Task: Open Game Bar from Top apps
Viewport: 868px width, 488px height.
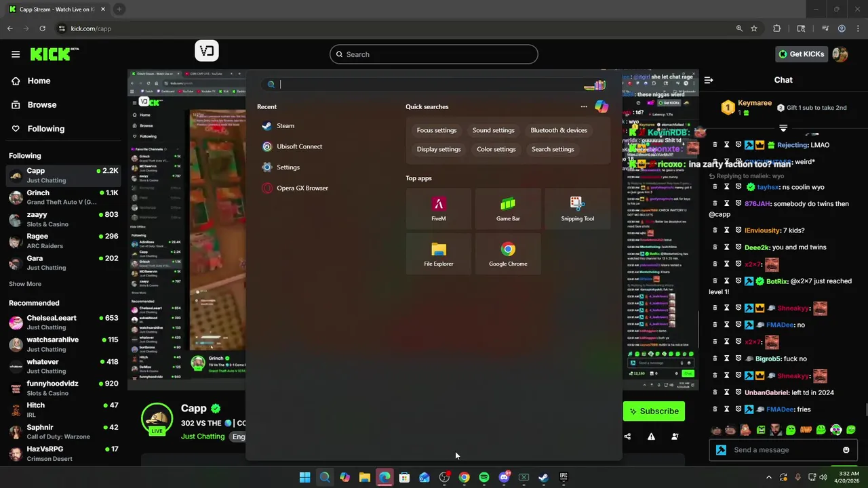Action: tap(508, 209)
